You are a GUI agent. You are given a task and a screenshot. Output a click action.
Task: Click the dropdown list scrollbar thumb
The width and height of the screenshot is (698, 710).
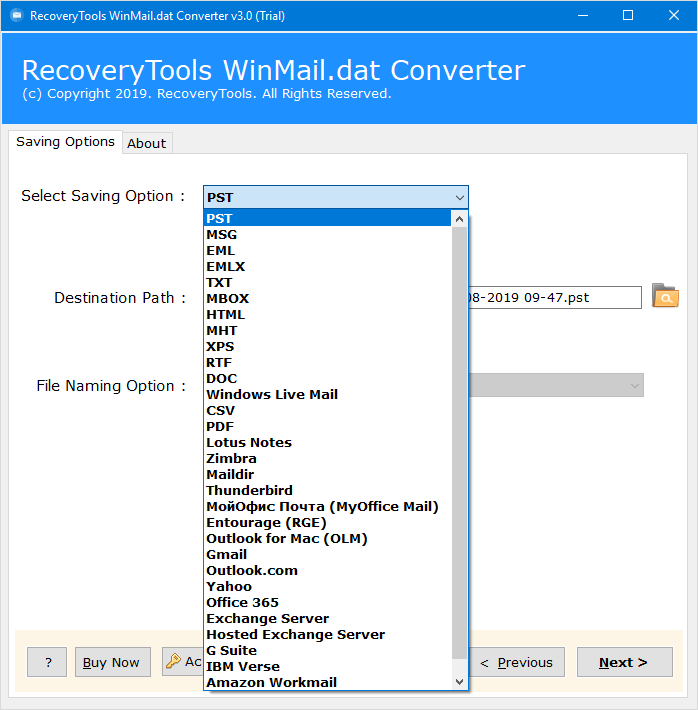459,443
